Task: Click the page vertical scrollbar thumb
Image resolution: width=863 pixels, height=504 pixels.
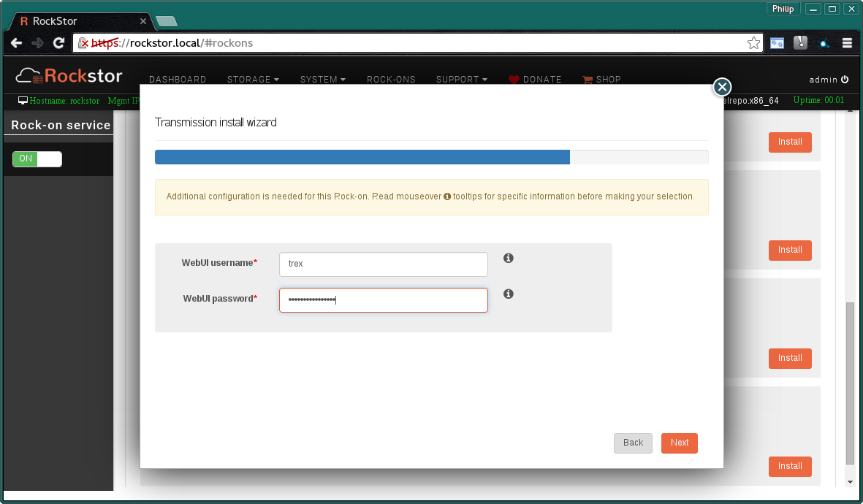Action: [850, 383]
